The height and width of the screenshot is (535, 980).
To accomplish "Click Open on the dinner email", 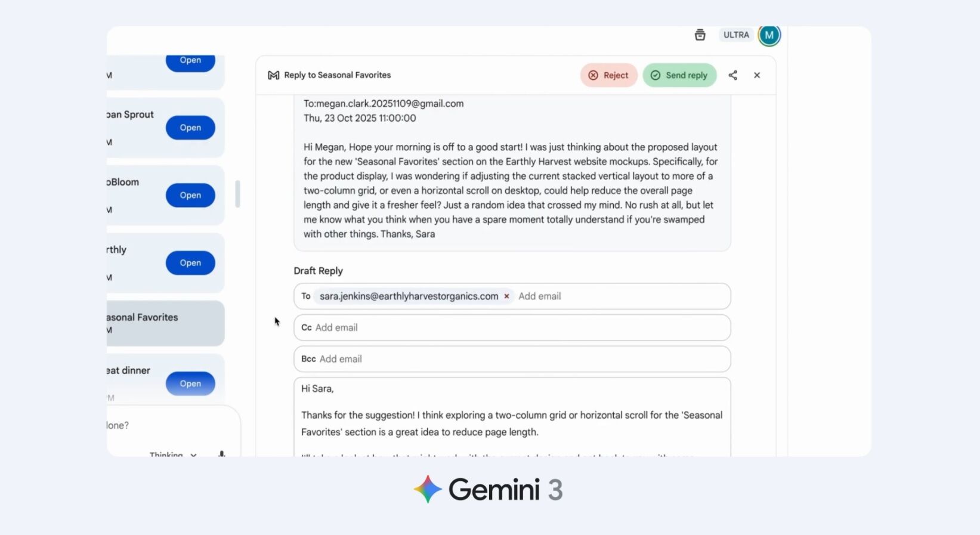I will coord(190,384).
